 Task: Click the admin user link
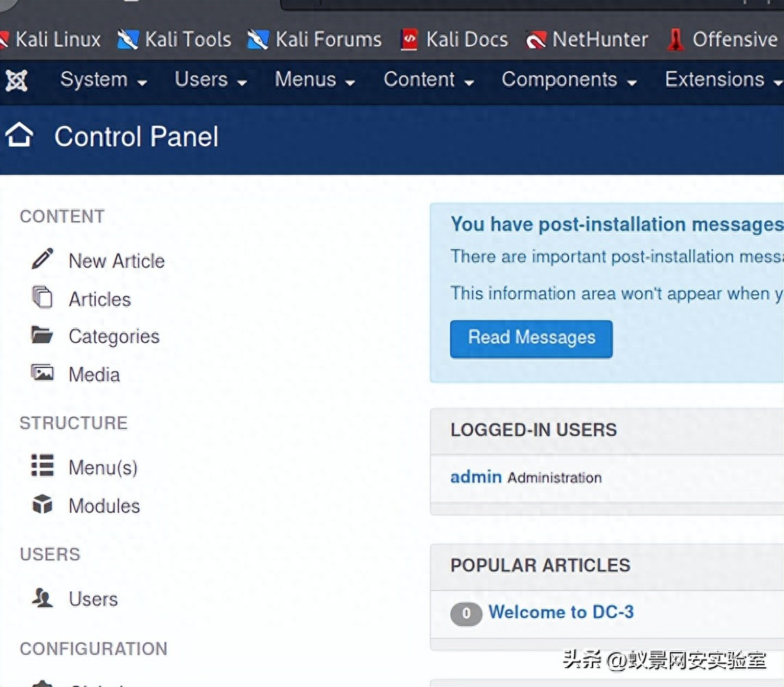tap(476, 477)
